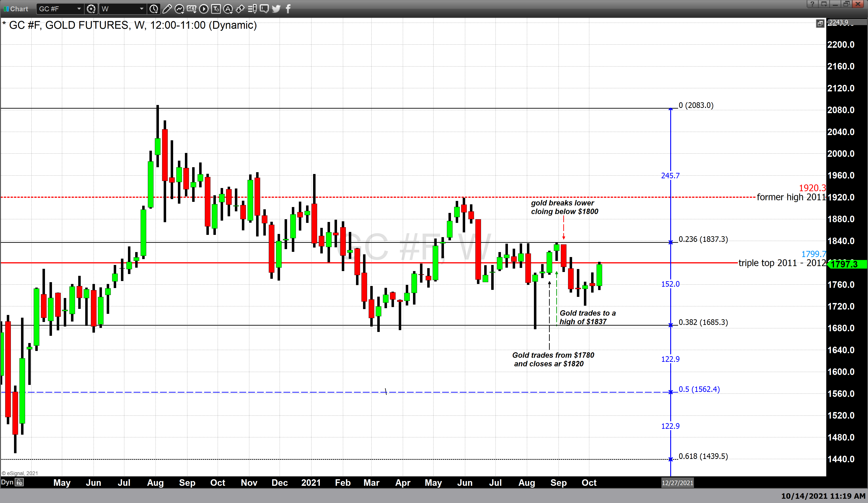Screen dimensions: 868x503
Task: Click the 12/27/2021 date marker
Action: (x=677, y=483)
